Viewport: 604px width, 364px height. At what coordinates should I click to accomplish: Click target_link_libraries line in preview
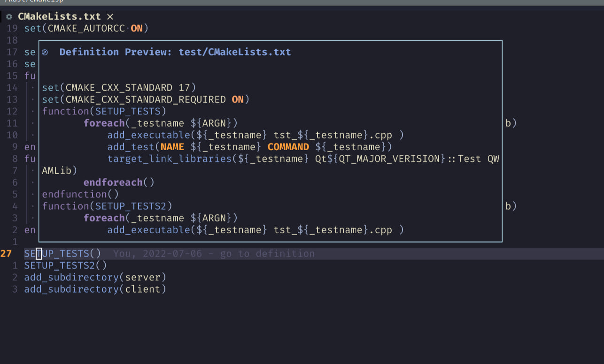[x=303, y=159]
